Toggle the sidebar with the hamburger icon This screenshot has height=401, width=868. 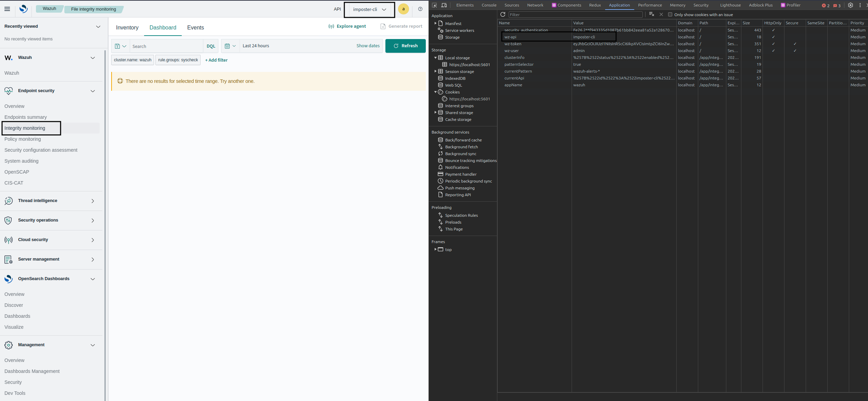[x=7, y=9]
